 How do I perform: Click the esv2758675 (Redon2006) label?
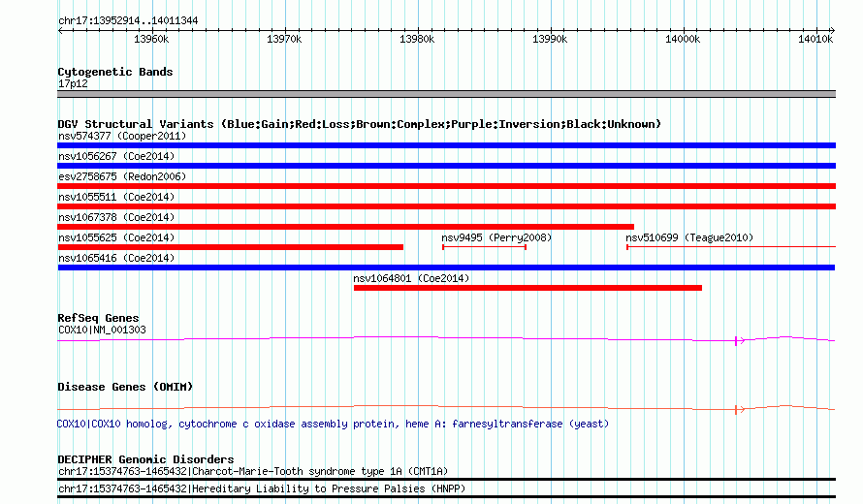pos(122,176)
